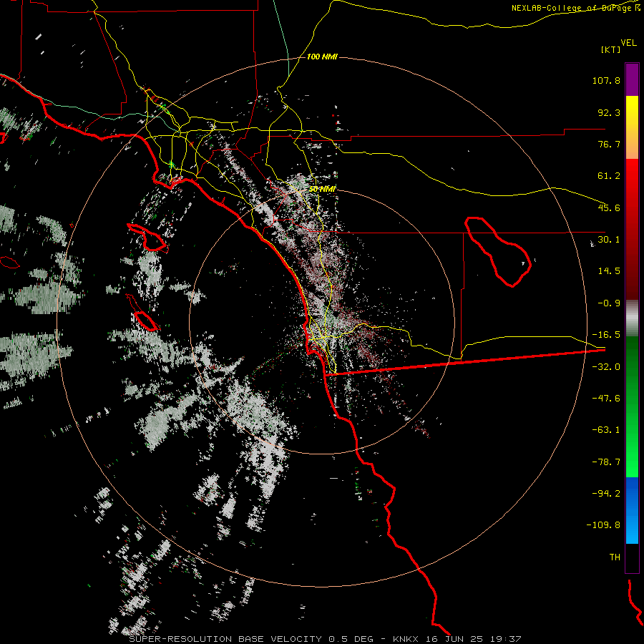Pick the red segment of the velocity scale
Image resolution: width=644 pixels, height=644 pixels.
632,228
